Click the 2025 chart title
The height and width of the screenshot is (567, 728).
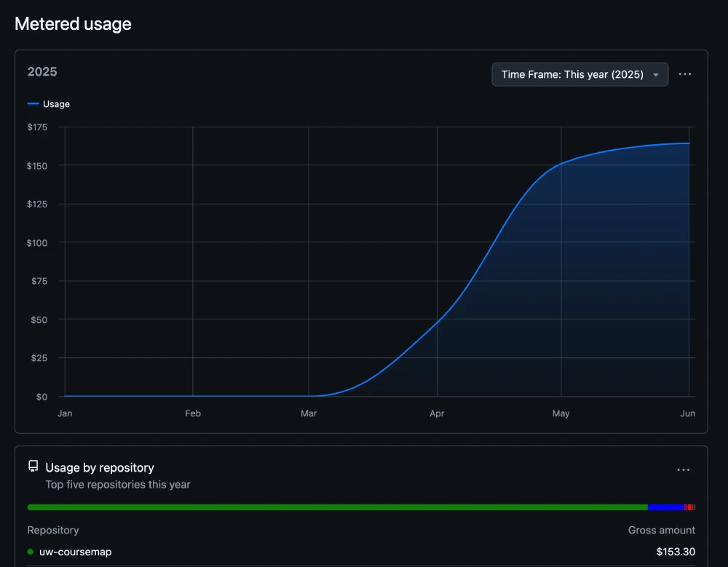click(42, 71)
